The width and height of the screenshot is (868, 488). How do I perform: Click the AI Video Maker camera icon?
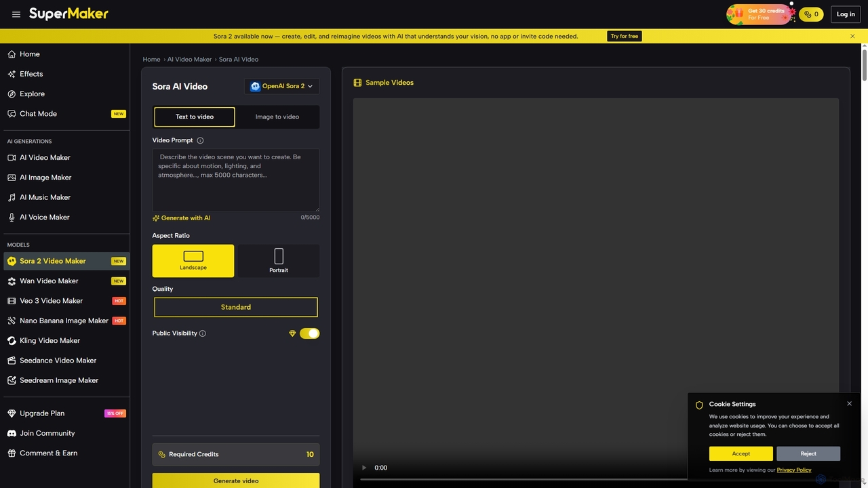pos(12,157)
